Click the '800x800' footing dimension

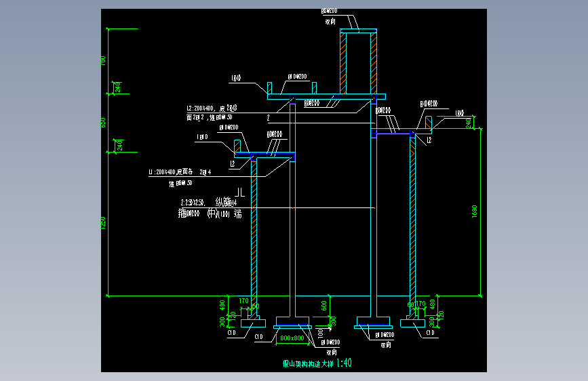(292, 338)
